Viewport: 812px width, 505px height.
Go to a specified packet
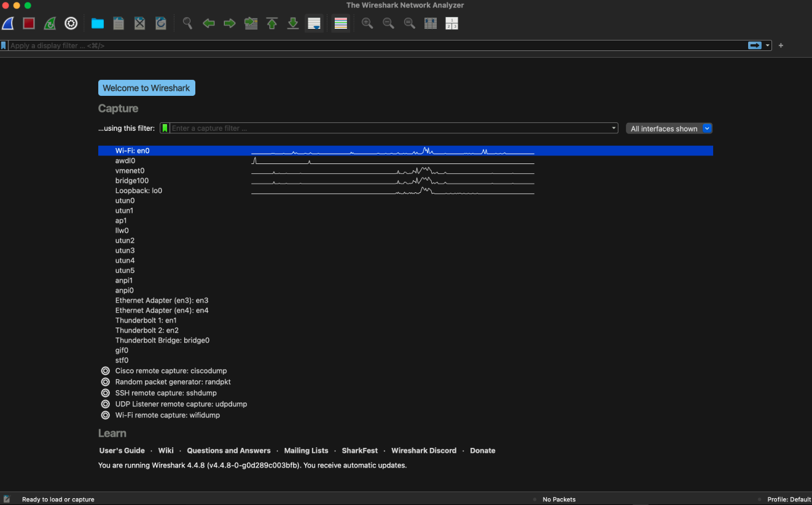click(251, 23)
